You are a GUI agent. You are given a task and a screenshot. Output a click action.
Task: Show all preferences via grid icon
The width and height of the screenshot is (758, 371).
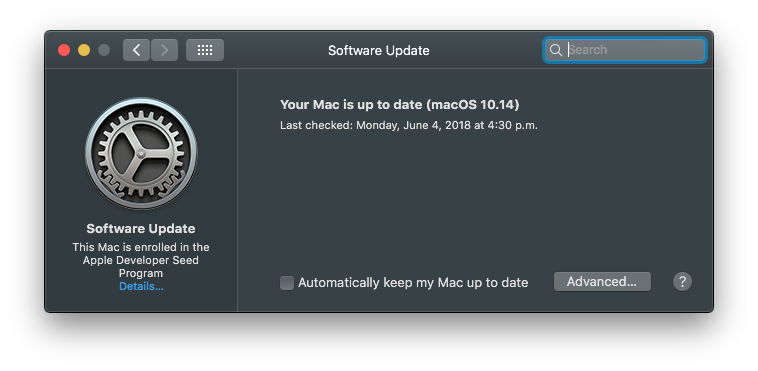tap(205, 50)
